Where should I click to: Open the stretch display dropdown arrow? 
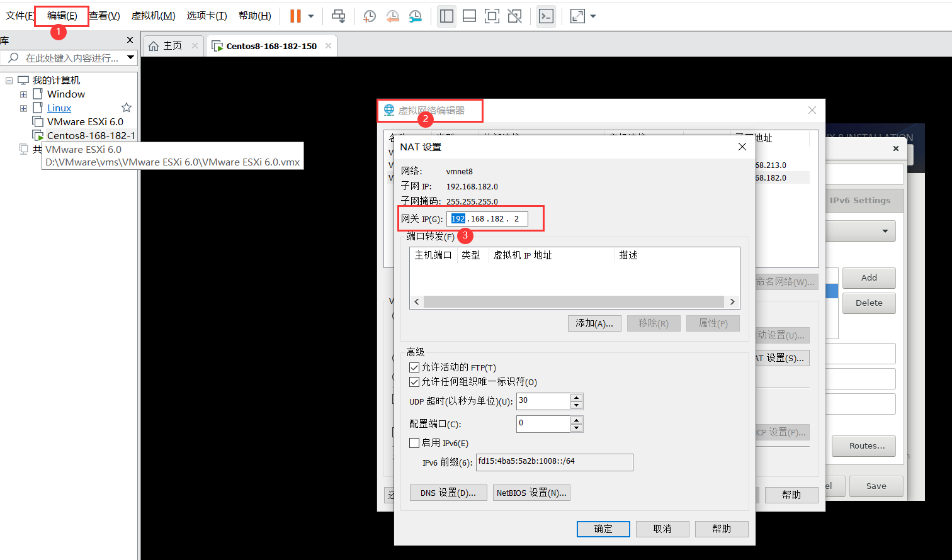point(593,16)
